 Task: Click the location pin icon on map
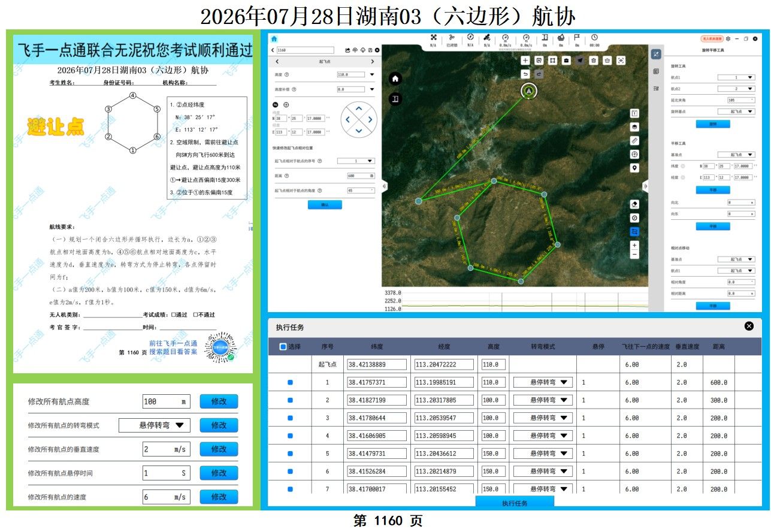pos(635,168)
